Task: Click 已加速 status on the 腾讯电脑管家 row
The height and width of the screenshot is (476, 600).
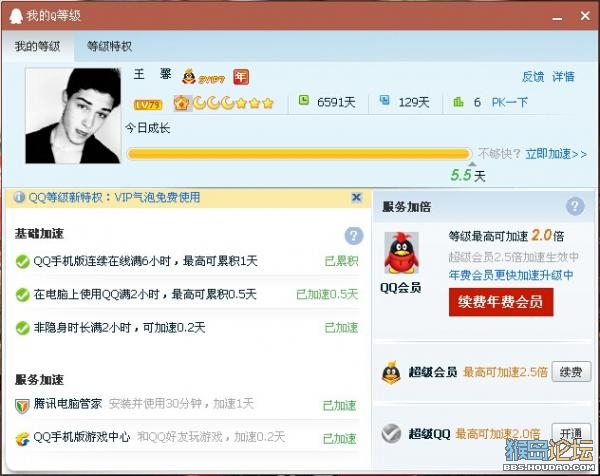Action: [340, 406]
